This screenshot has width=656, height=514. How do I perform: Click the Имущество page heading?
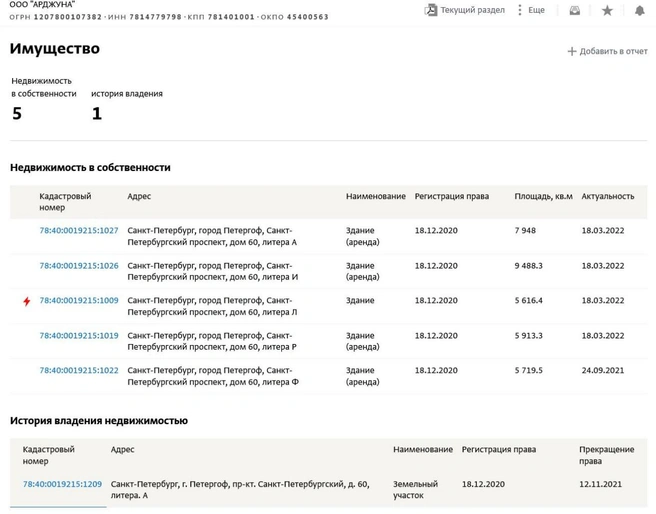pyautogui.click(x=55, y=49)
